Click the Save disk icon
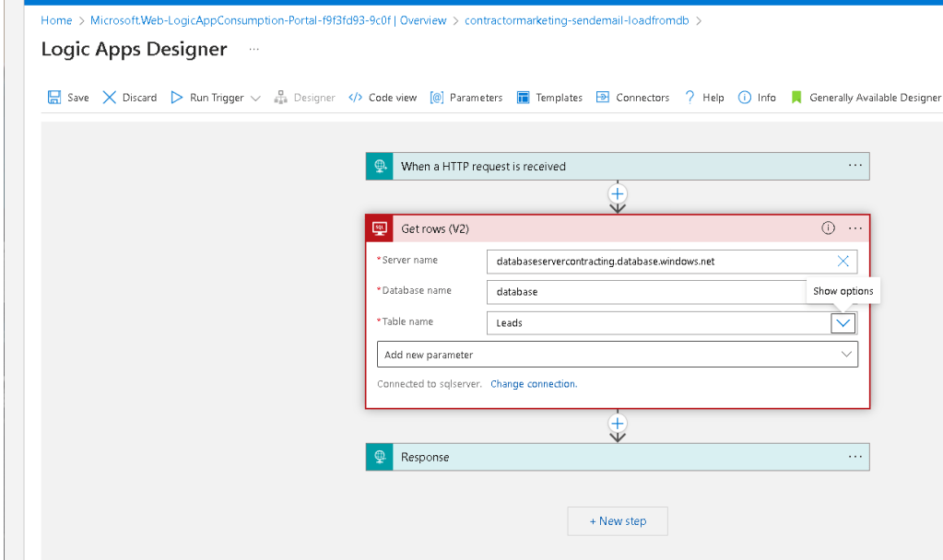943x560 pixels. (x=54, y=98)
